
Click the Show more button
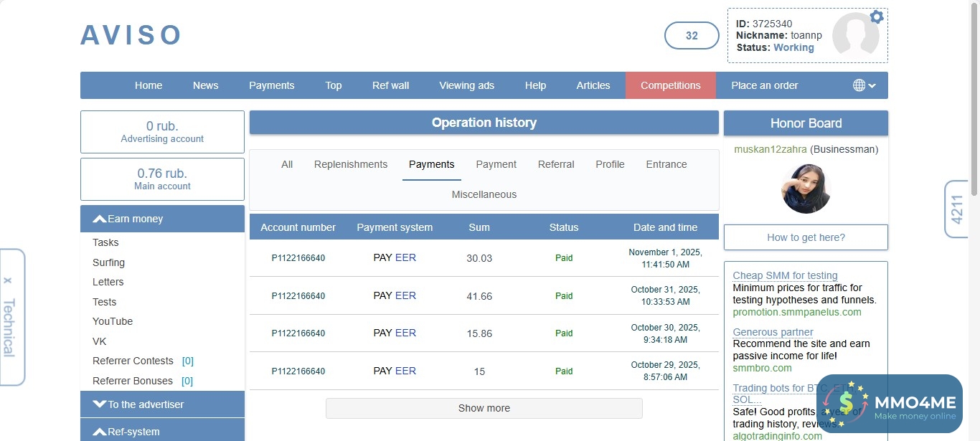[x=484, y=408]
